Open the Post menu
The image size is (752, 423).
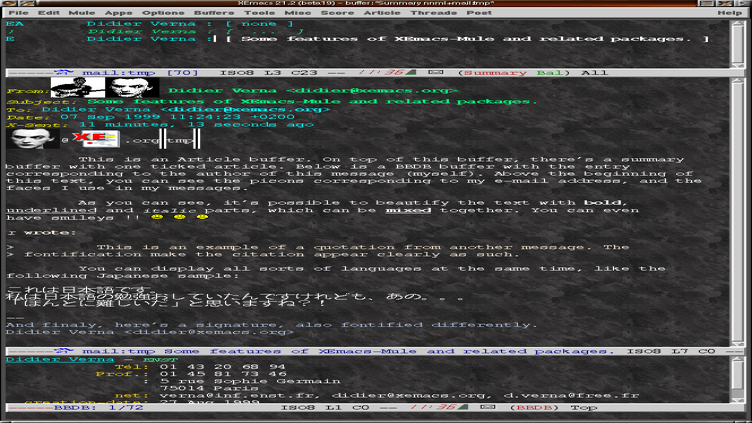coord(479,13)
